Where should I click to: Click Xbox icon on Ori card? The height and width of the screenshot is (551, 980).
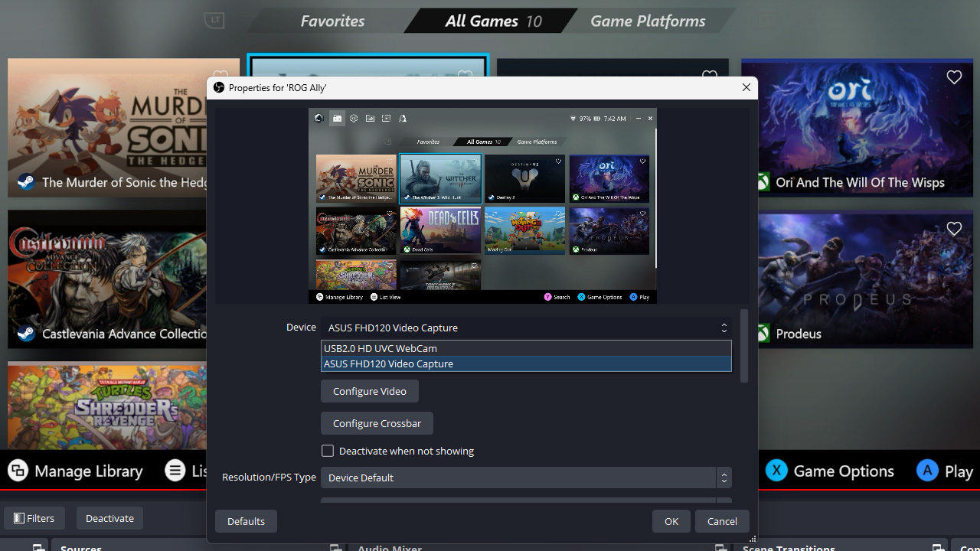tap(763, 182)
